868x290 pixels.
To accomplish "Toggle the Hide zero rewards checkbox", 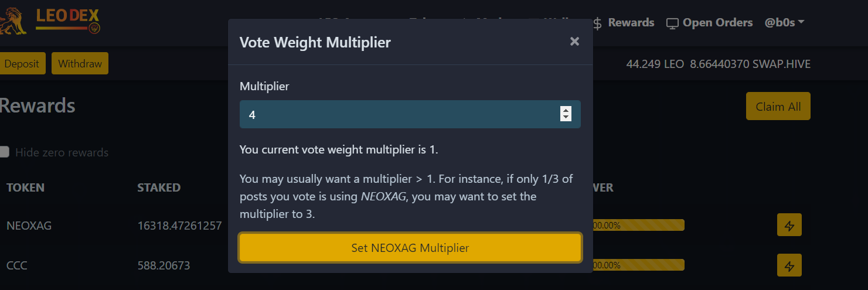I will (4, 152).
